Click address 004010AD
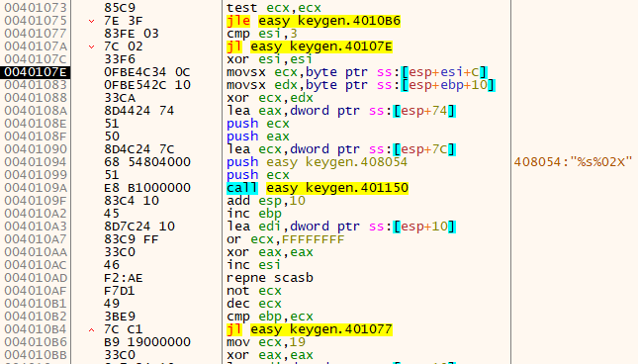The height and width of the screenshot is (364, 638). click(36, 278)
